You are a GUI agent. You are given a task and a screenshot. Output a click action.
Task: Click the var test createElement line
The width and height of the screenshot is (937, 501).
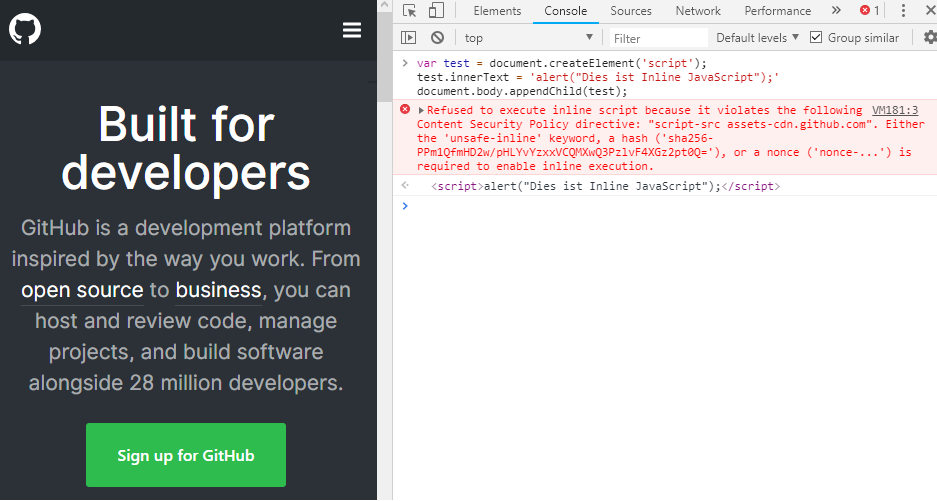(562, 63)
